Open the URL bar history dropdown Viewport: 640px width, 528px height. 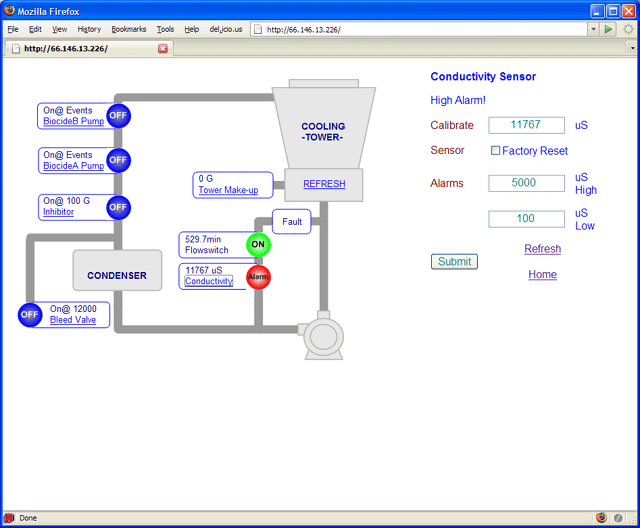point(593,29)
